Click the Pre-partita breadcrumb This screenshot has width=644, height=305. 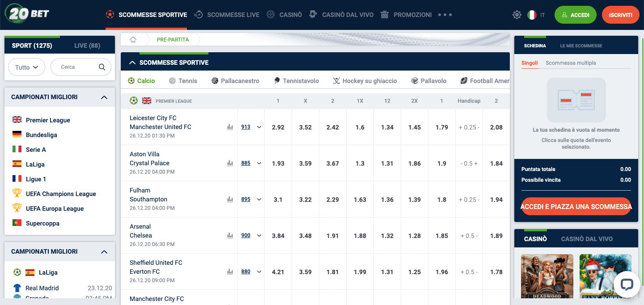(x=173, y=40)
